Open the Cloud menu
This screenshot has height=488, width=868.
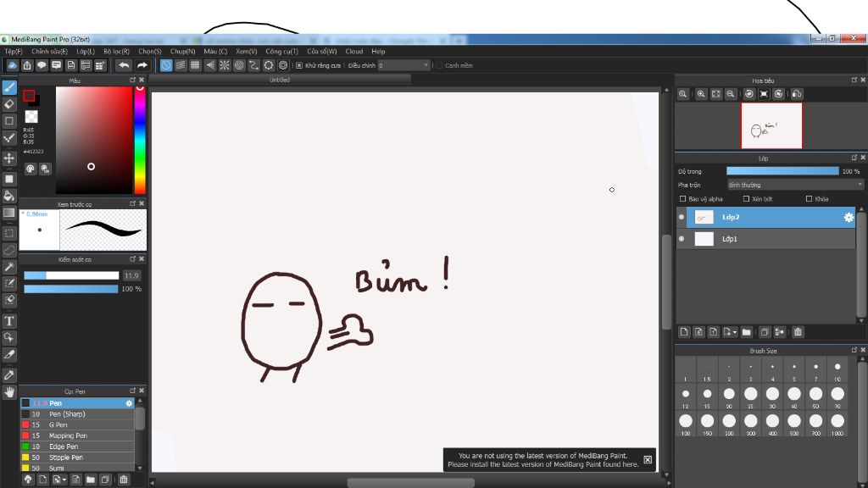tap(354, 52)
